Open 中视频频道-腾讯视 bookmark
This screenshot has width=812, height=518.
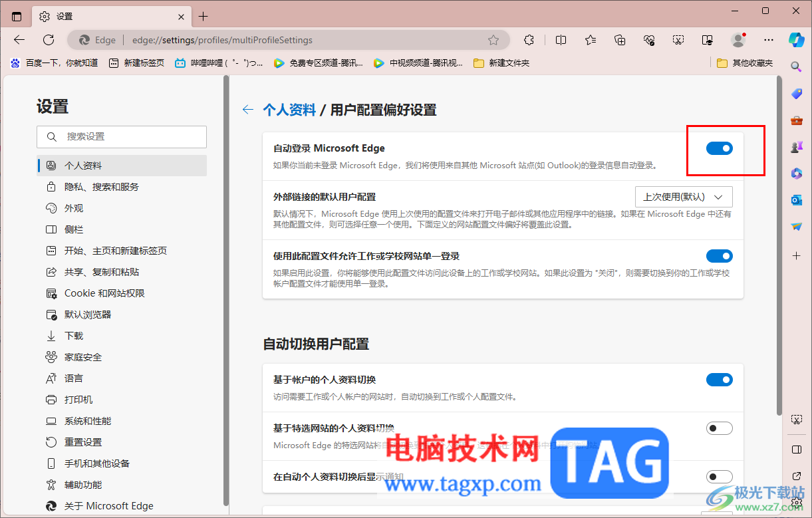tap(418, 63)
